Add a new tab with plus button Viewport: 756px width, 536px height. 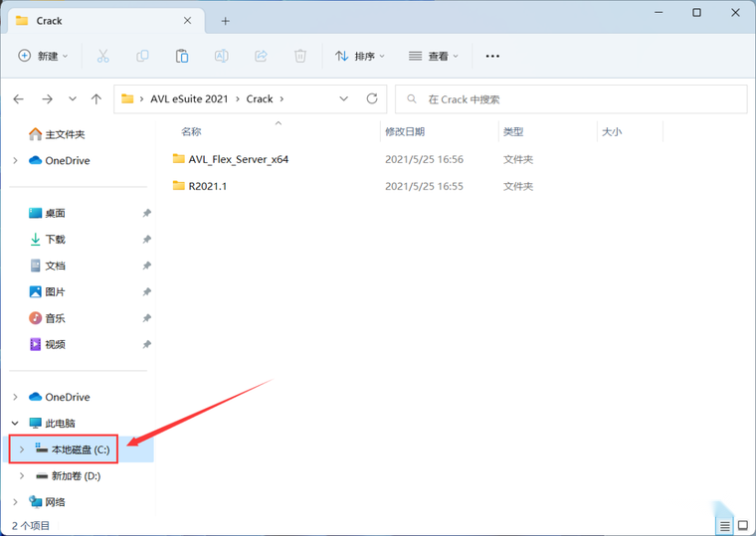click(225, 21)
